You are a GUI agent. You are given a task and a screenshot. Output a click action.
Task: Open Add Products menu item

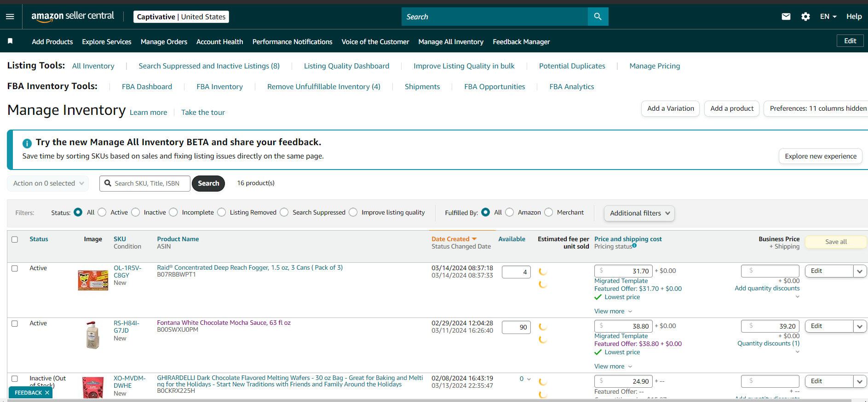(52, 42)
